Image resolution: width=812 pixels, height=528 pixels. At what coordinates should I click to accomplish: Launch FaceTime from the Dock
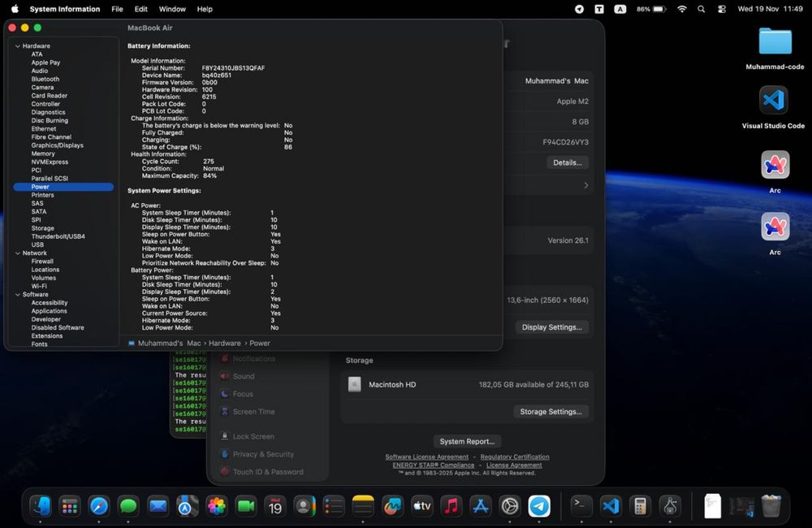click(x=246, y=506)
